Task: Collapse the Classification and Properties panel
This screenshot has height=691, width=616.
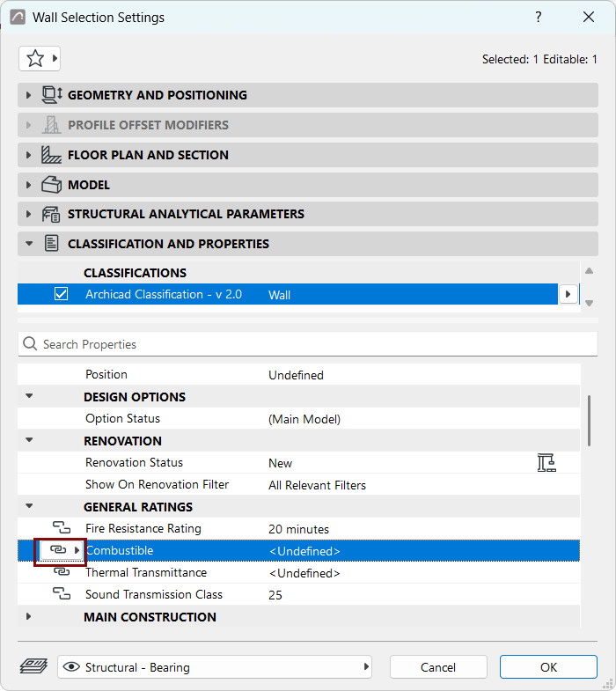Action: [29, 243]
